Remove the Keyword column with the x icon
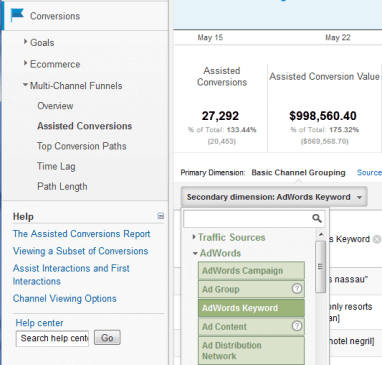The height and width of the screenshot is (365, 382). tap(377, 239)
